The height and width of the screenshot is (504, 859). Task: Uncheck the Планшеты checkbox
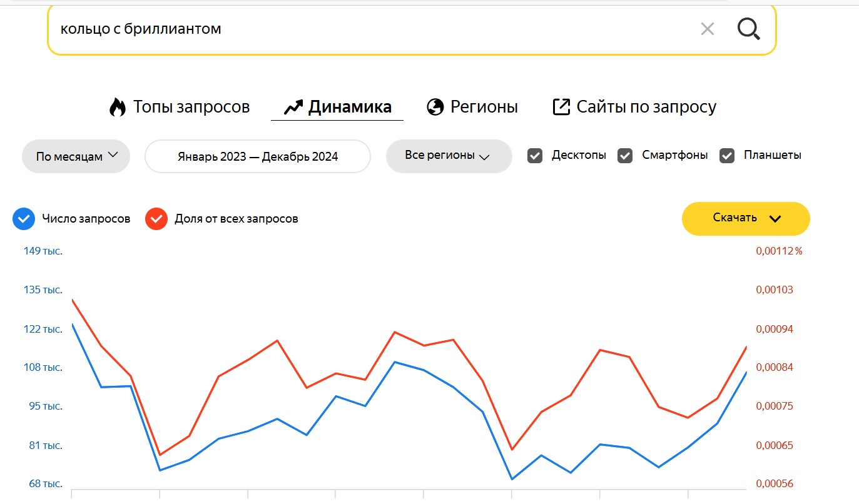(726, 156)
